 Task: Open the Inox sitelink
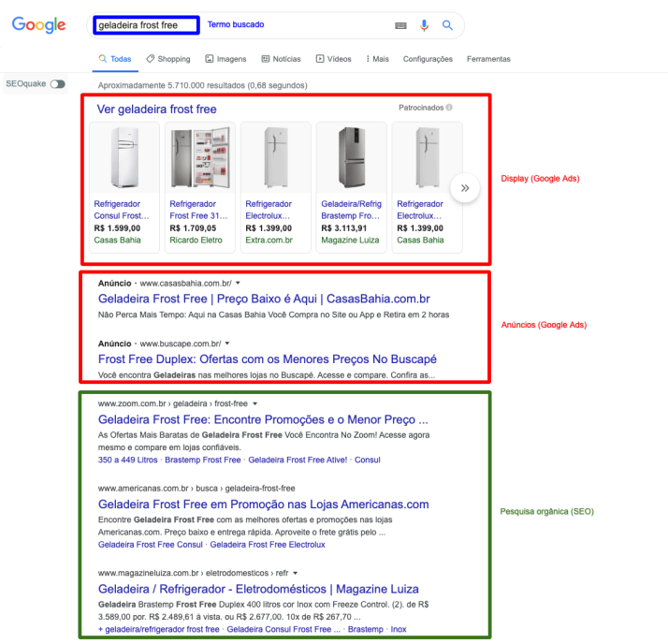[399, 629]
